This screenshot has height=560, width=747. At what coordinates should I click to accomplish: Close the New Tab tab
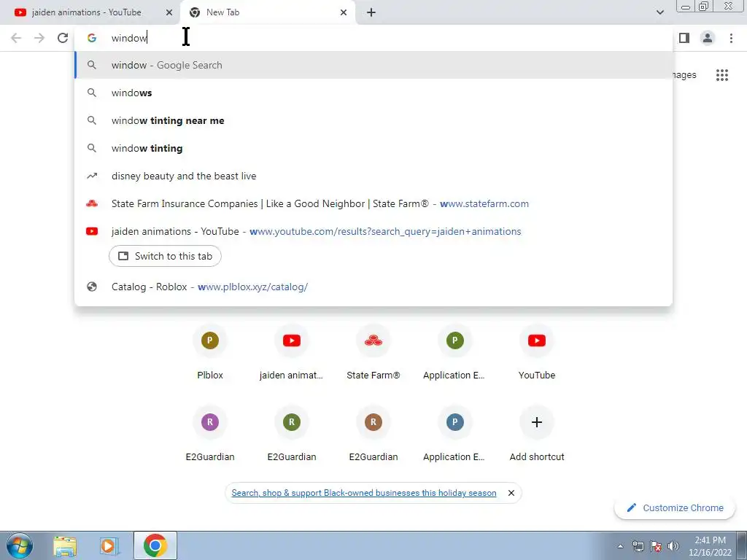click(344, 12)
